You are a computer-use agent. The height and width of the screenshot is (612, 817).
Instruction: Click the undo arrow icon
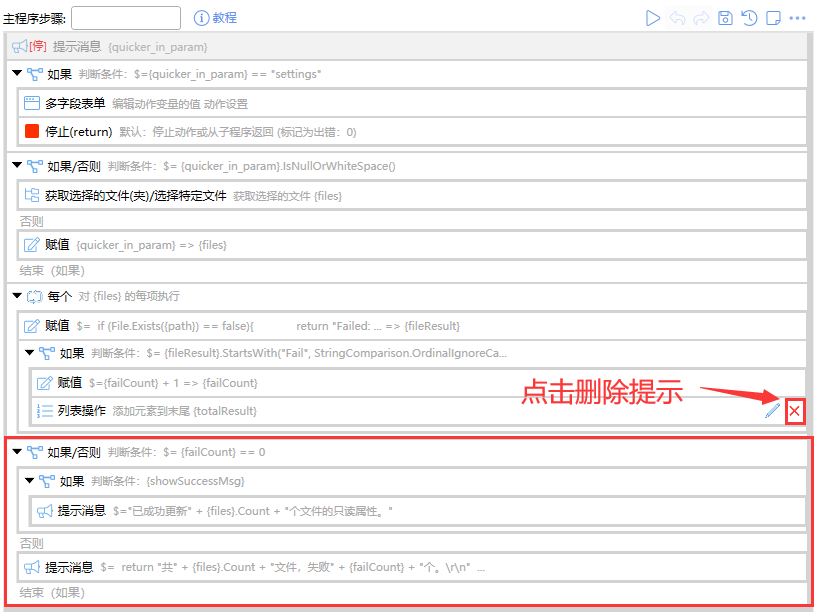pos(677,18)
